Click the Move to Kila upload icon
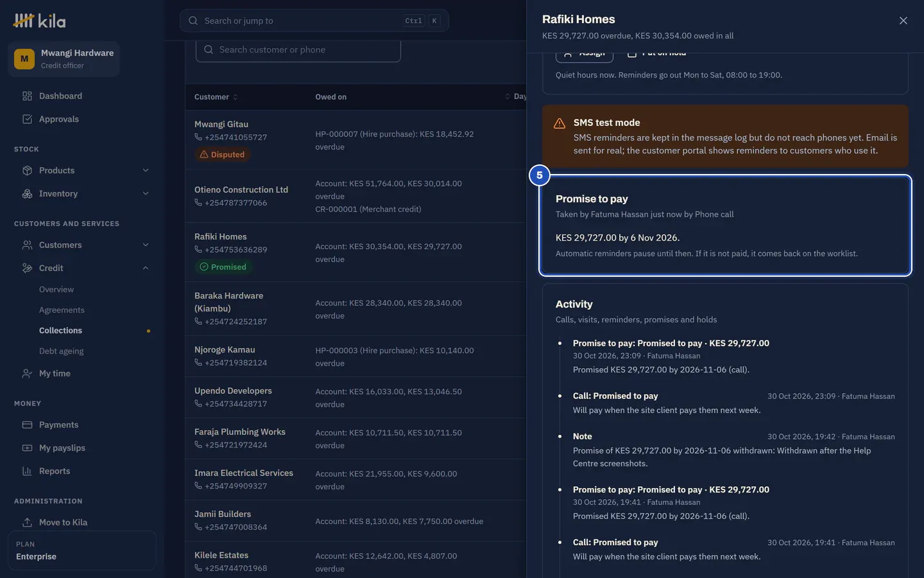The image size is (924, 578). (27, 522)
